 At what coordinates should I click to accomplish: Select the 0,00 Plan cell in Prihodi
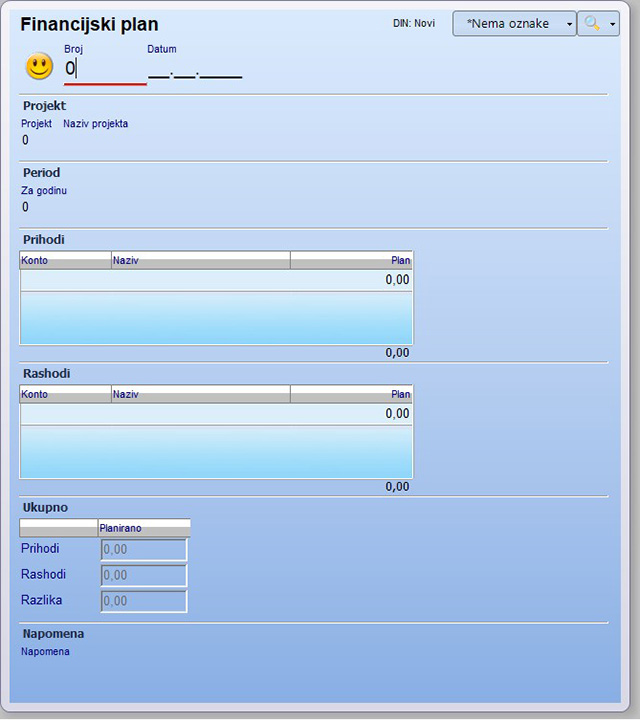tap(351, 280)
